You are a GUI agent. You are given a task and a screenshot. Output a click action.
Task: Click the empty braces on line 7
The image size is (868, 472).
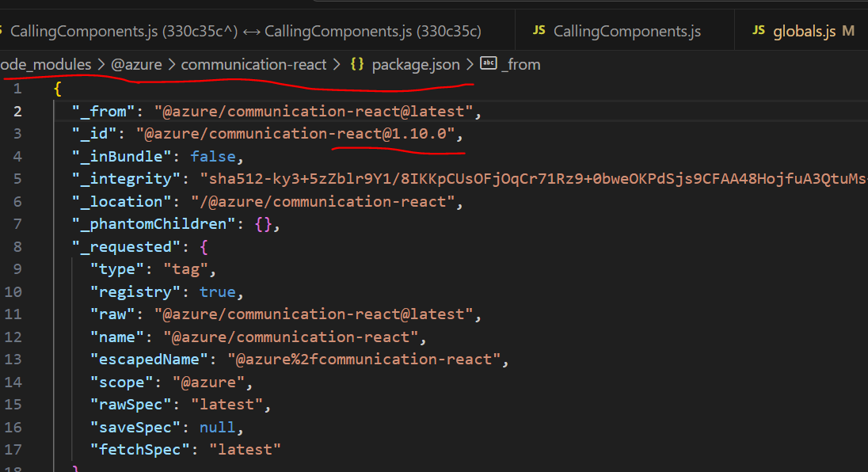(x=264, y=224)
